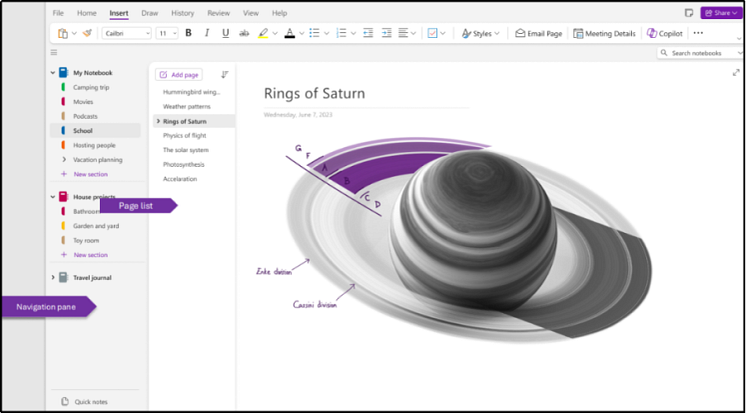Launch Copilot from the ribbon
Image resolution: width=746 pixels, height=413 pixels.
coord(665,34)
